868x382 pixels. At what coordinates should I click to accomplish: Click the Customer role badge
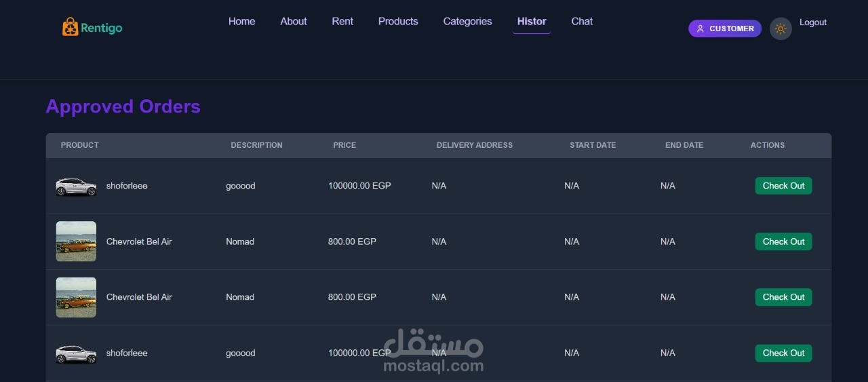pos(725,28)
